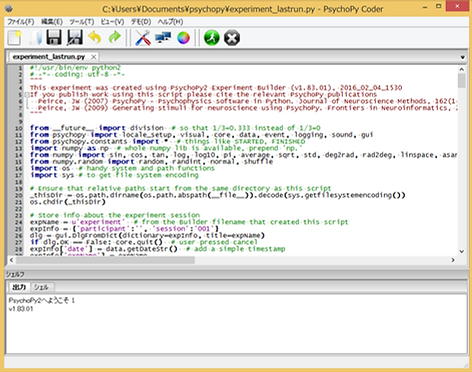Click the Save As icon
The height and width of the screenshot is (372, 472).
click(x=75, y=38)
